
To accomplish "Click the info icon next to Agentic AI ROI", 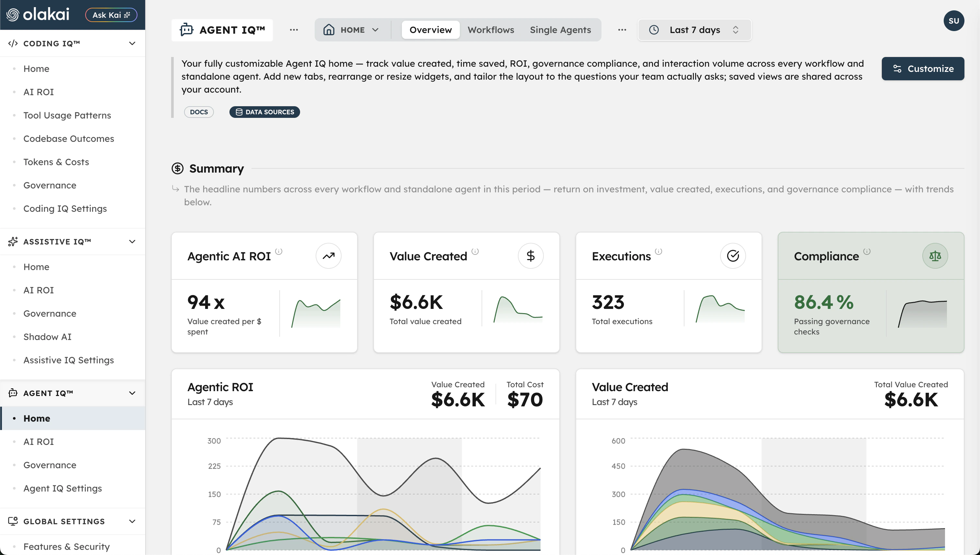I will [x=279, y=251].
